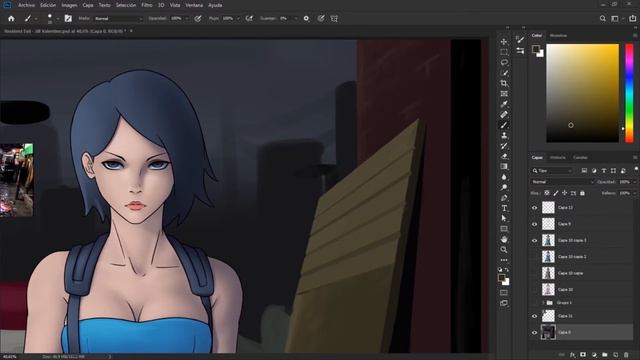Open the layer blend mode Normal dropdown
640x360 pixels.
coord(562,182)
